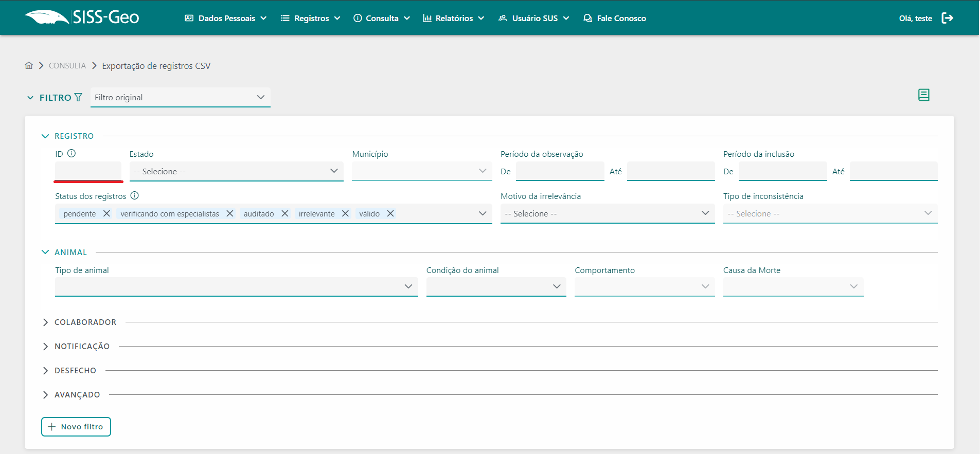Click the logout icon beside Olá, teste
Image resolution: width=980 pixels, height=454 pixels.
click(947, 18)
